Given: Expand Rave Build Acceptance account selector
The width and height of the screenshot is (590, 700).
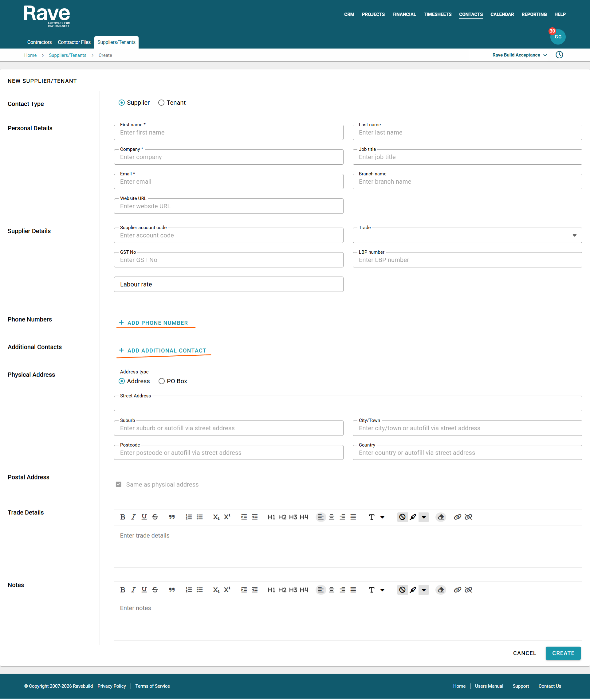Looking at the screenshot, I should click(x=519, y=55).
